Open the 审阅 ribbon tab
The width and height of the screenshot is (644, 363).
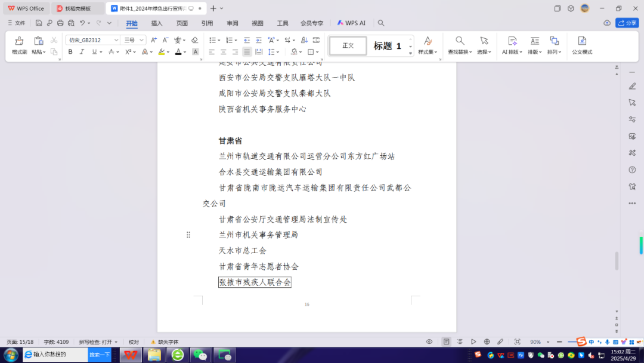(x=232, y=23)
